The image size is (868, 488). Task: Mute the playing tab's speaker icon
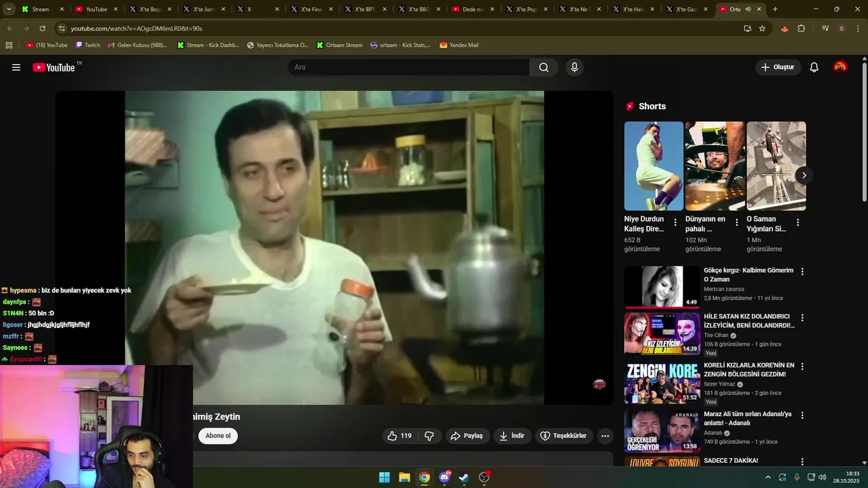click(x=748, y=9)
